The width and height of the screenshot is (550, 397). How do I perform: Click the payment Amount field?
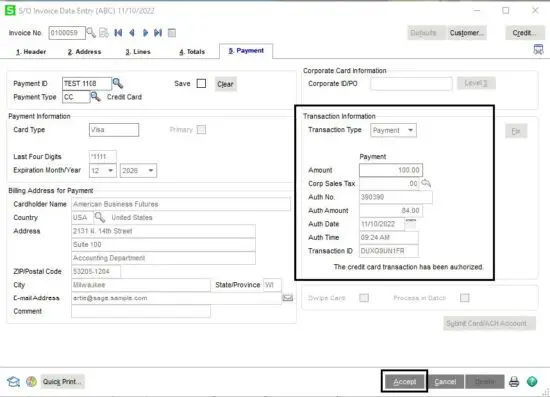click(x=391, y=170)
